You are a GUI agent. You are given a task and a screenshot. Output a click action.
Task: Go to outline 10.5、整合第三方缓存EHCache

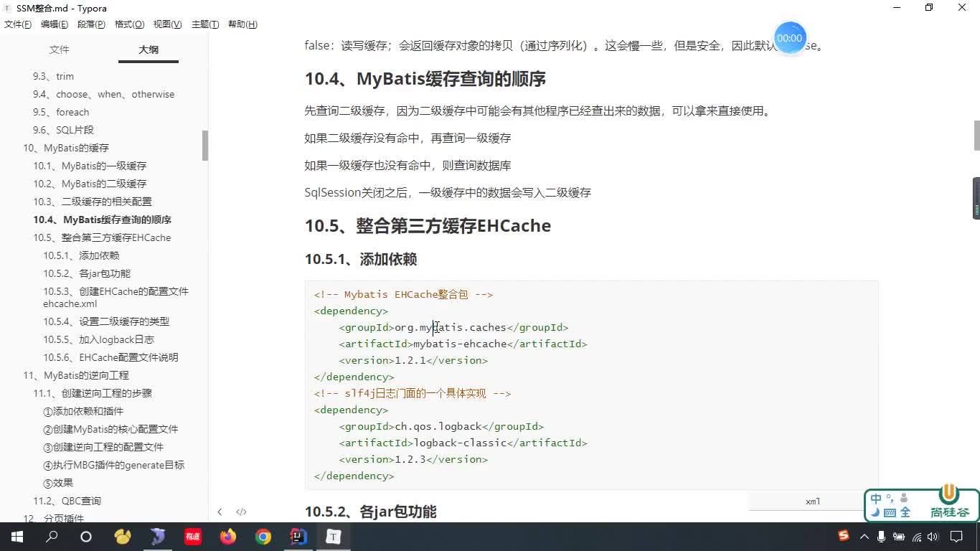coord(102,237)
